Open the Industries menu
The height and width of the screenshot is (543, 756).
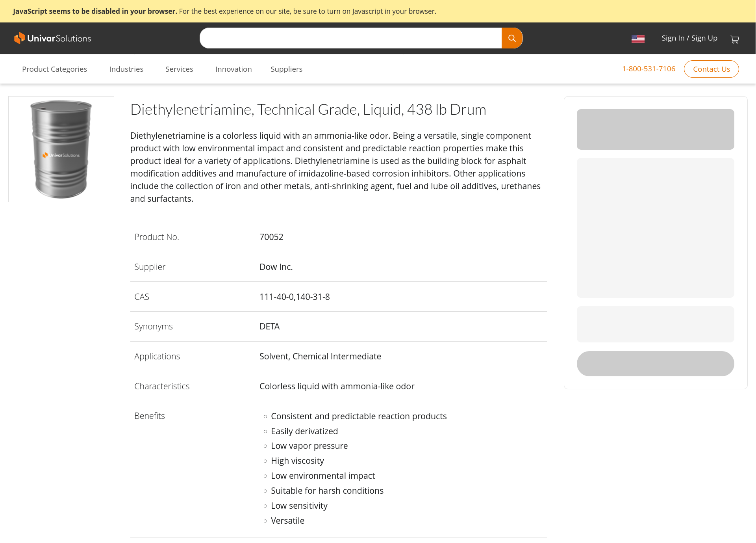click(126, 69)
